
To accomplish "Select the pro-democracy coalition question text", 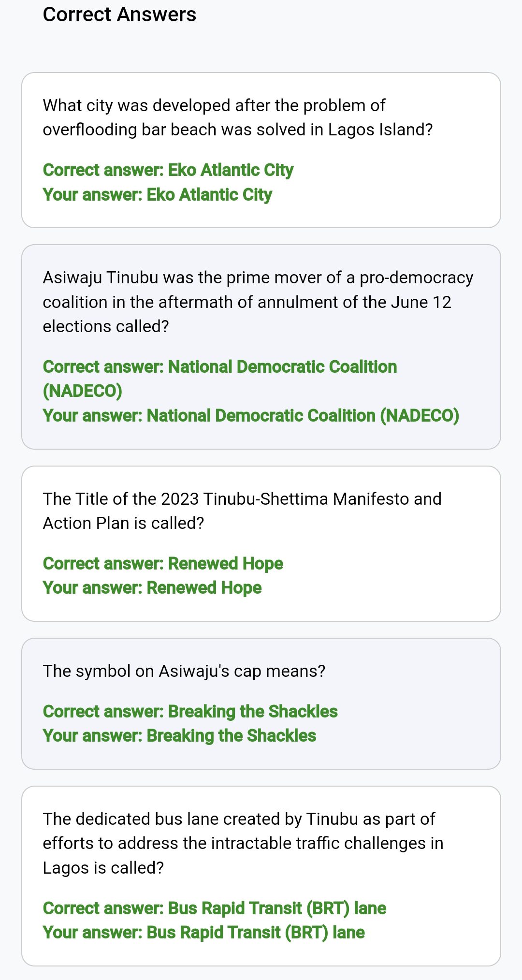I will pos(258,302).
